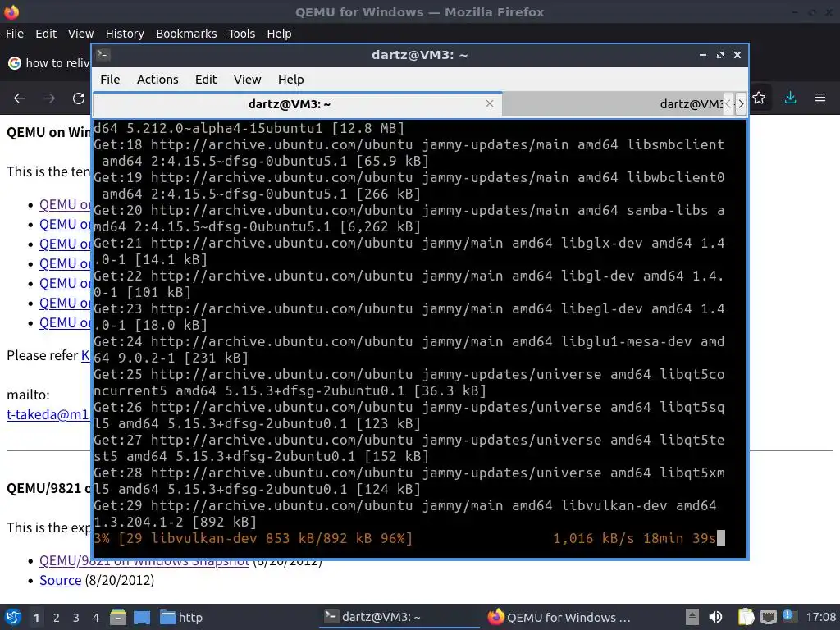Select the 'how to reliv' Google tab in Firefox
840x630 pixels.
(x=48, y=63)
